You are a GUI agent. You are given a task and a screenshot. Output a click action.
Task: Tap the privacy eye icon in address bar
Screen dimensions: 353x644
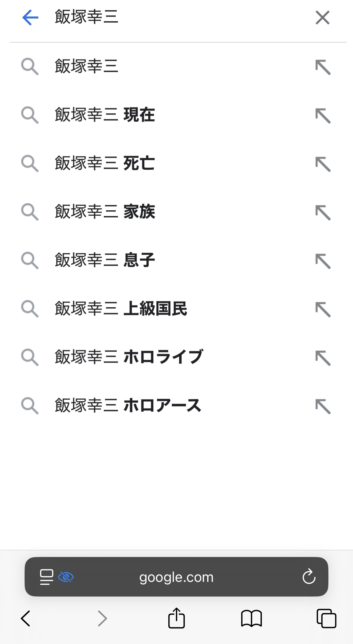point(66,577)
